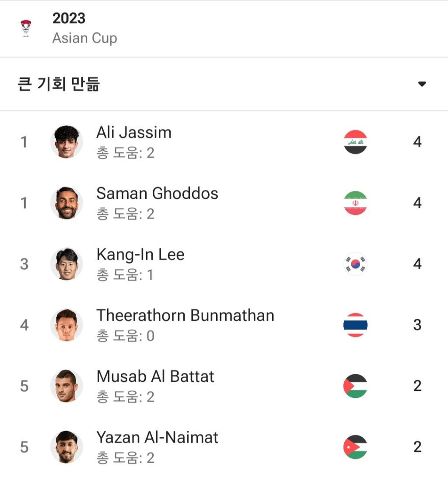The width and height of the screenshot is (448, 478).
Task: Click the Iraq flag icon
Action: click(355, 142)
